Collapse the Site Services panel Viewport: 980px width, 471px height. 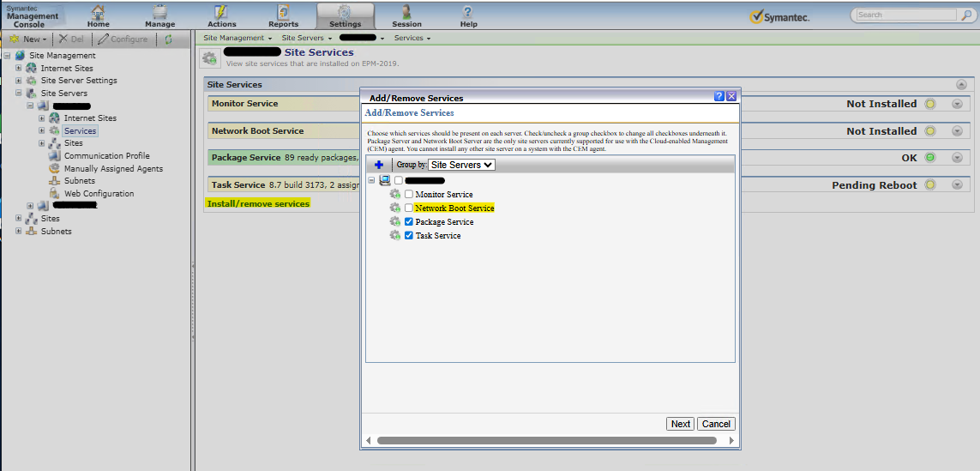click(x=961, y=85)
